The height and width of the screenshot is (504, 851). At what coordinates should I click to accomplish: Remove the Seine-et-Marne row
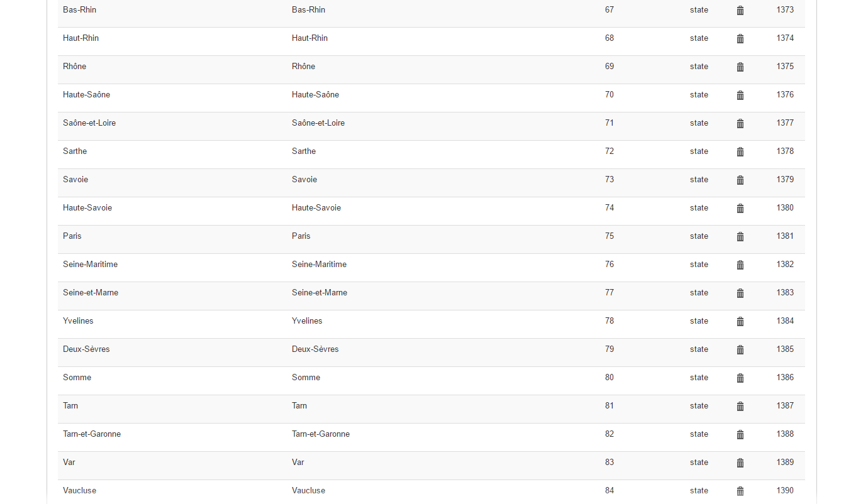pyautogui.click(x=740, y=293)
